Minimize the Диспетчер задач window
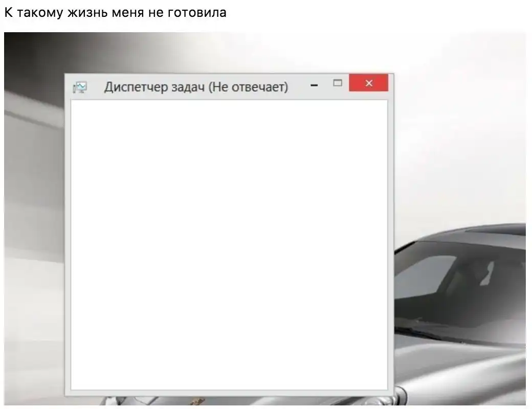 coord(315,84)
